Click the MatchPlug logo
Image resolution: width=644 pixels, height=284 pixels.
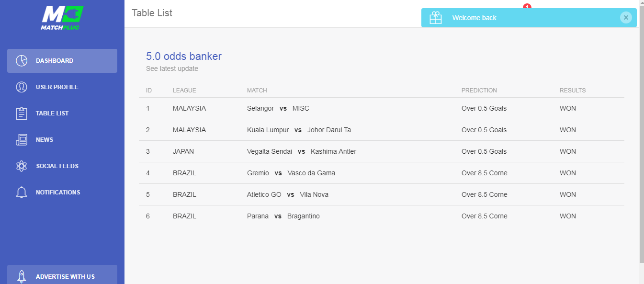(62, 18)
